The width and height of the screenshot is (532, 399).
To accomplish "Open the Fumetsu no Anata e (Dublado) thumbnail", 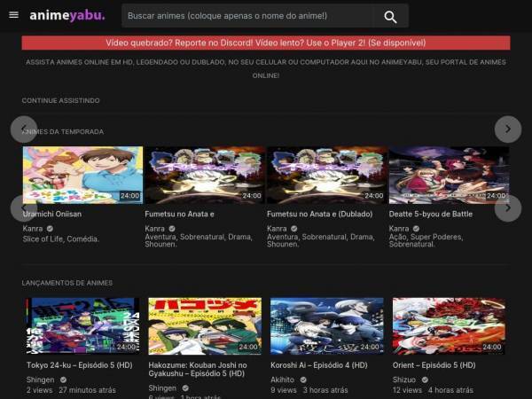I will 326,175.
